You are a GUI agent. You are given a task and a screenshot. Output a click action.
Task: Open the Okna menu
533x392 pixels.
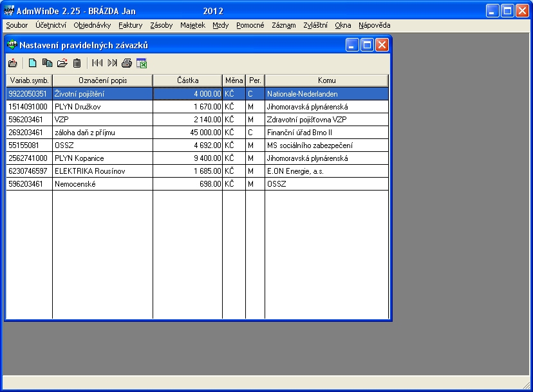coord(342,25)
